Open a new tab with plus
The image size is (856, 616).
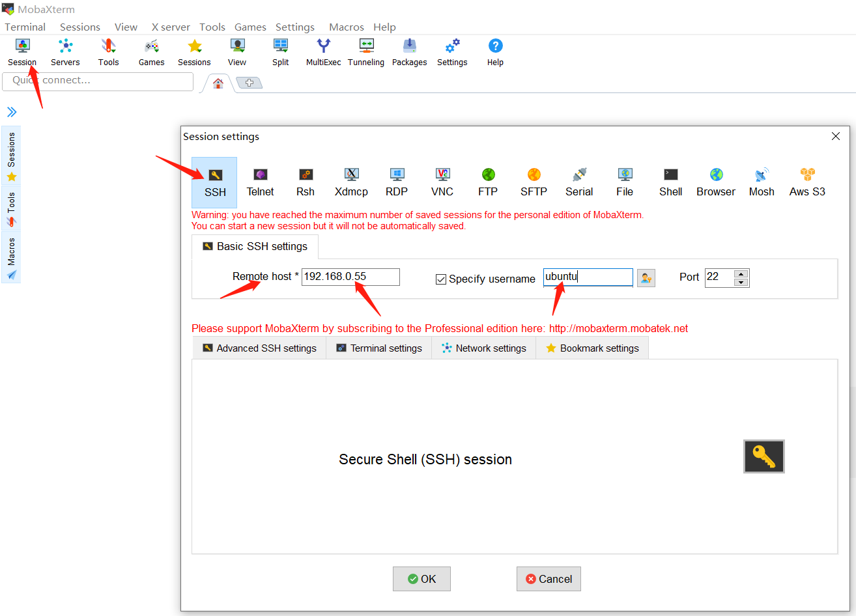coord(249,83)
